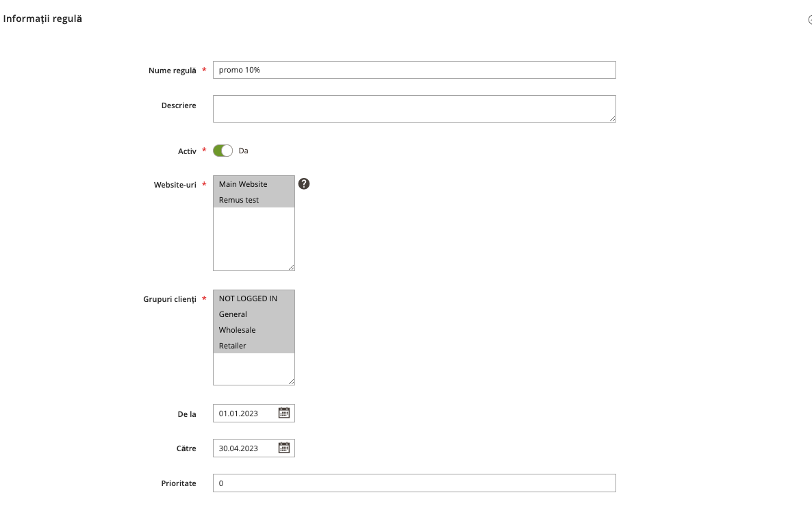Viewport: 812px width, 508px height.
Task: Click the Nume regulă input field
Action: [414, 70]
